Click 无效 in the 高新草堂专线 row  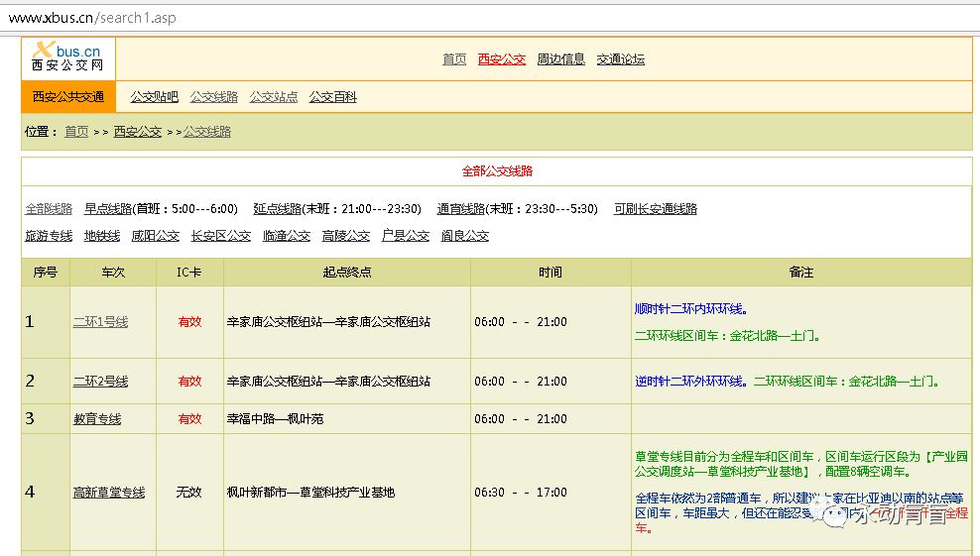(x=188, y=493)
